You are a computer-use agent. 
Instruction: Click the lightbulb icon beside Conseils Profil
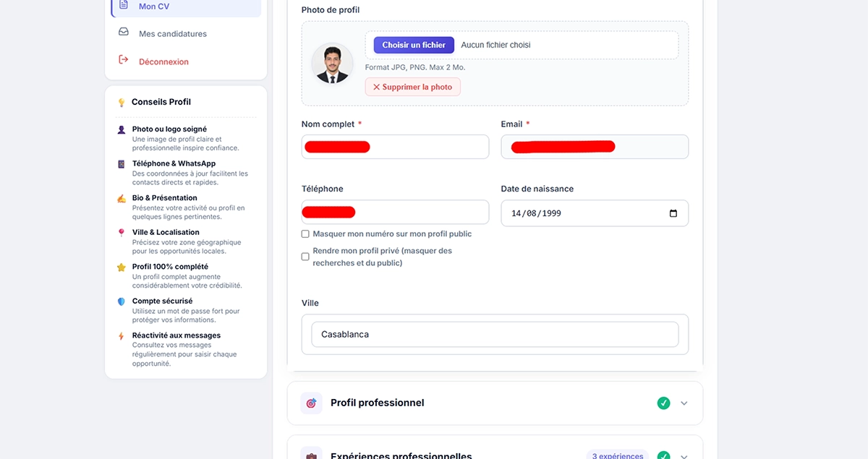122,103
